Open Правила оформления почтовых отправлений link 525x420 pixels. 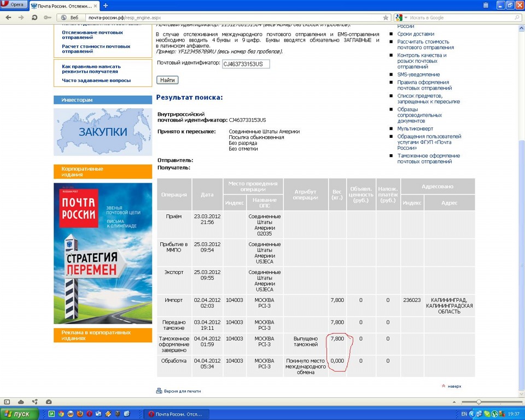click(424, 85)
